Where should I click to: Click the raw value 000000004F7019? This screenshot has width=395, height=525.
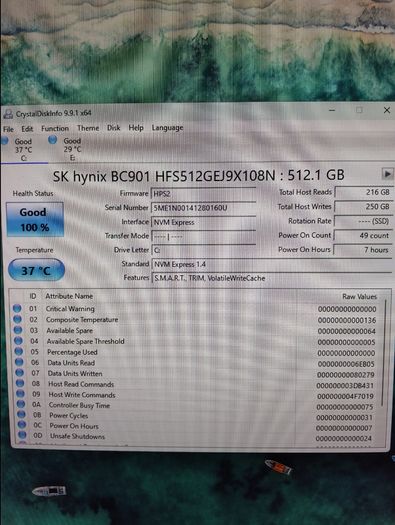click(345, 396)
